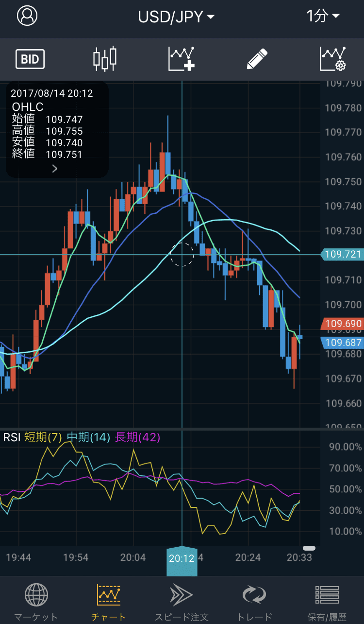364x624 pixels.
Task: Select the crosshair price tag 109.721
Action: coord(342,254)
